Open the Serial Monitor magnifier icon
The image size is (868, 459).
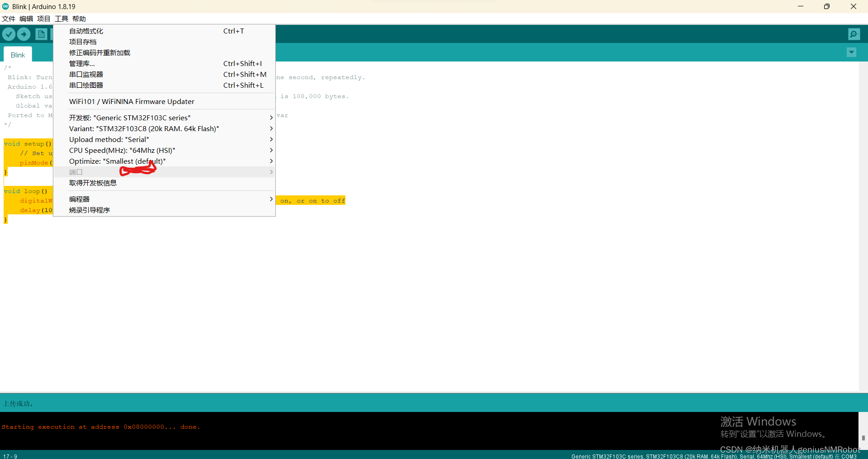coord(854,34)
